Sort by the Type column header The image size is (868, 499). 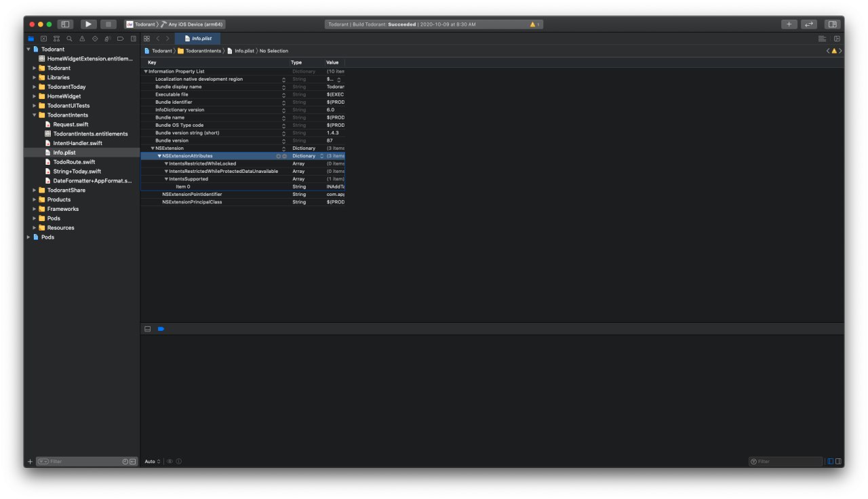click(x=307, y=62)
